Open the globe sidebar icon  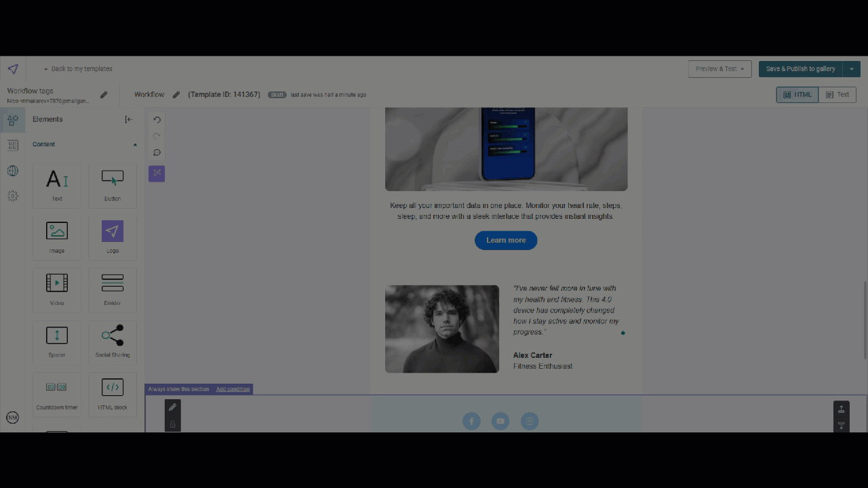pyautogui.click(x=12, y=171)
